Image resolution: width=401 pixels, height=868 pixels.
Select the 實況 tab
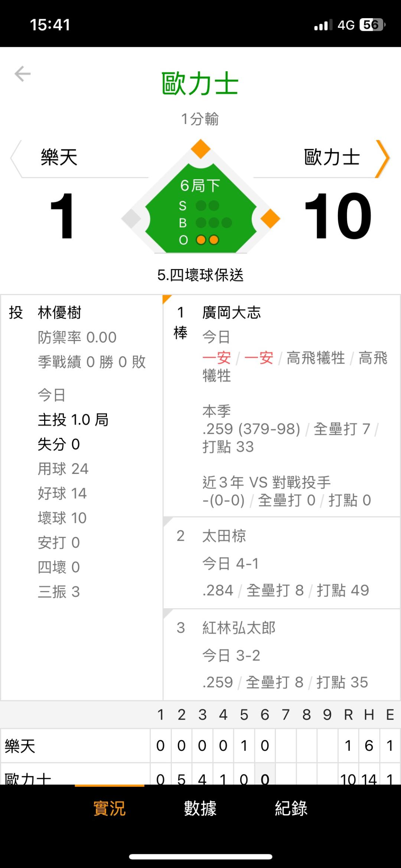(x=110, y=808)
